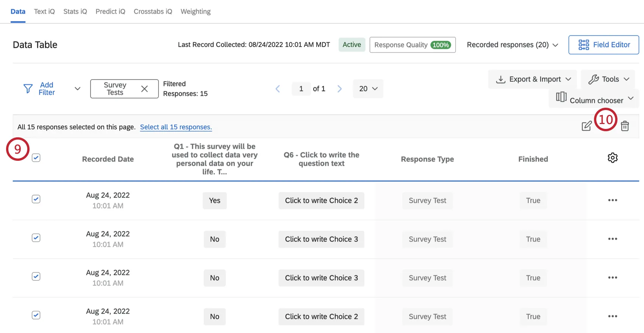Click the page number input field

pos(301,89)
